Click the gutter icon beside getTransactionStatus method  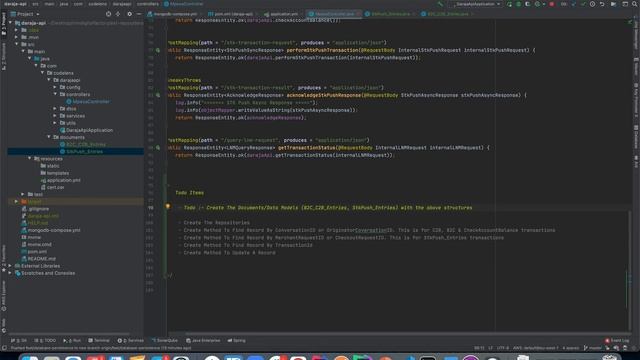click(x=158, y=147)
